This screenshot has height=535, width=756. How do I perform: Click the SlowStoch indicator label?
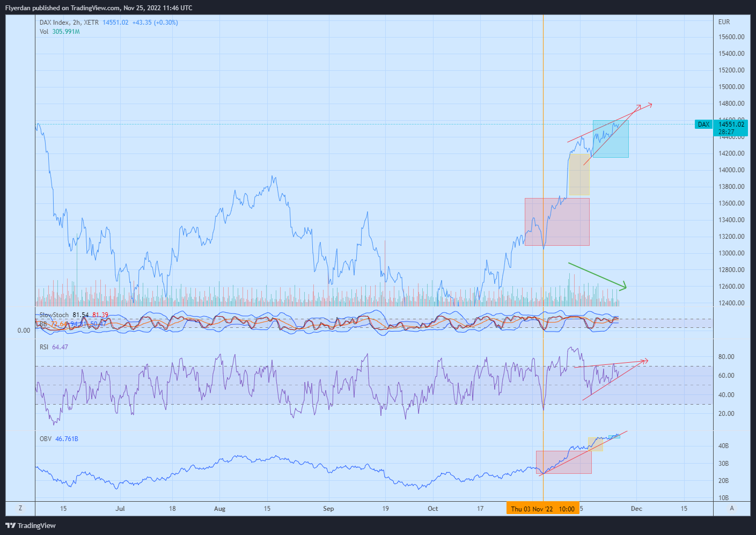54,315
